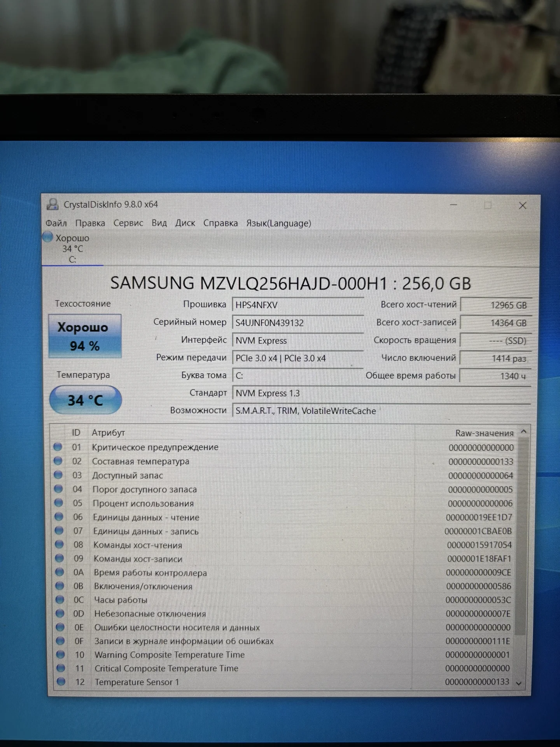Click the ID column header
Viewport: 560px width, 747px height.
click(76, 433)
